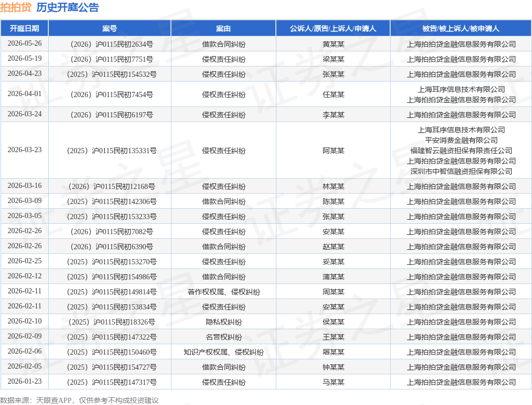Viewport: 532px width, 405px height.
Task: Select the 案由 column header
Action: [x=223, y=29]
